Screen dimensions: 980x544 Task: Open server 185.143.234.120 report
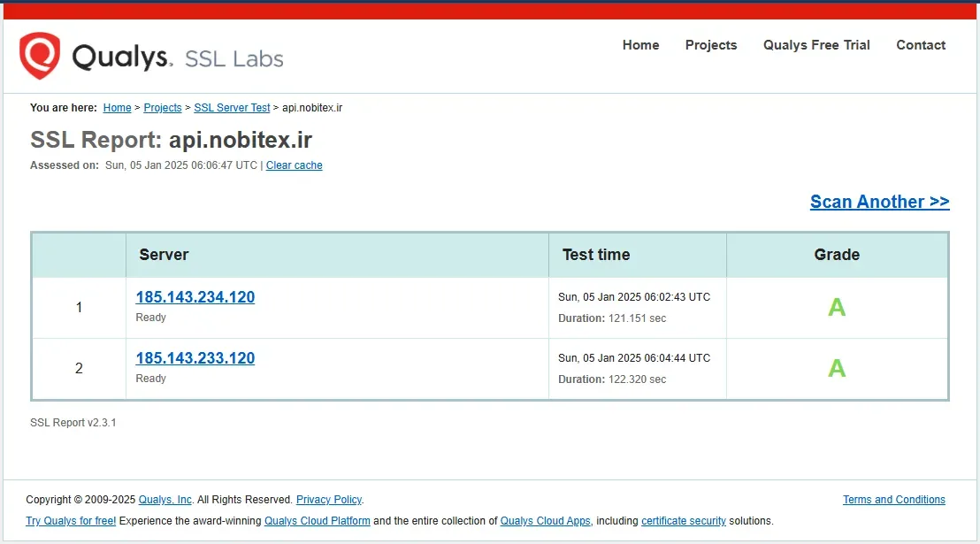click(195, 297)
